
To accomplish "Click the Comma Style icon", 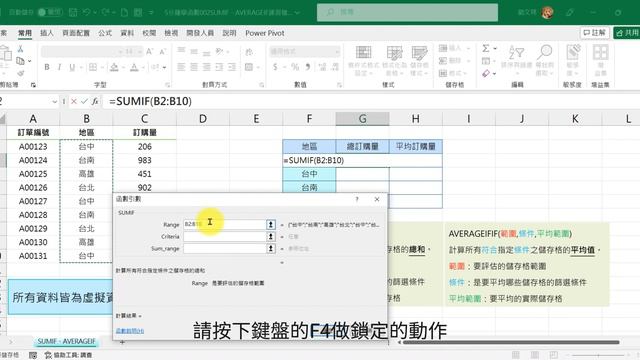I will 308,67.
